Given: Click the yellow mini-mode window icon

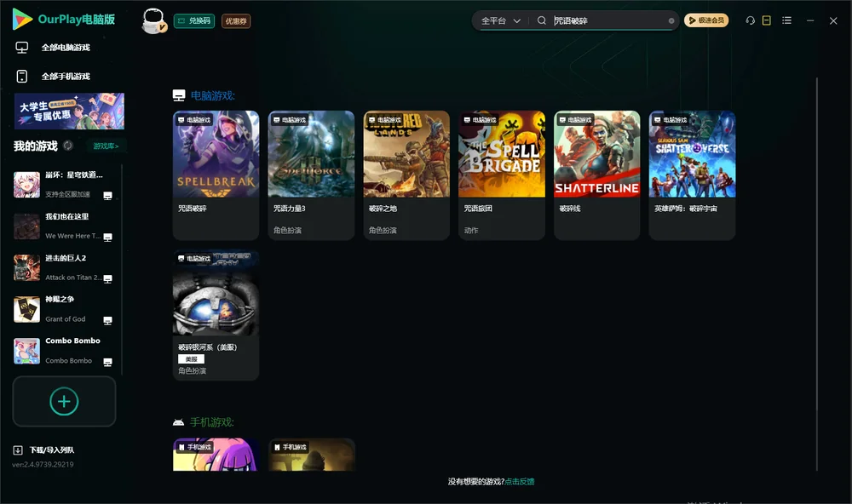Looking at the screenshot, I should 766,20.
